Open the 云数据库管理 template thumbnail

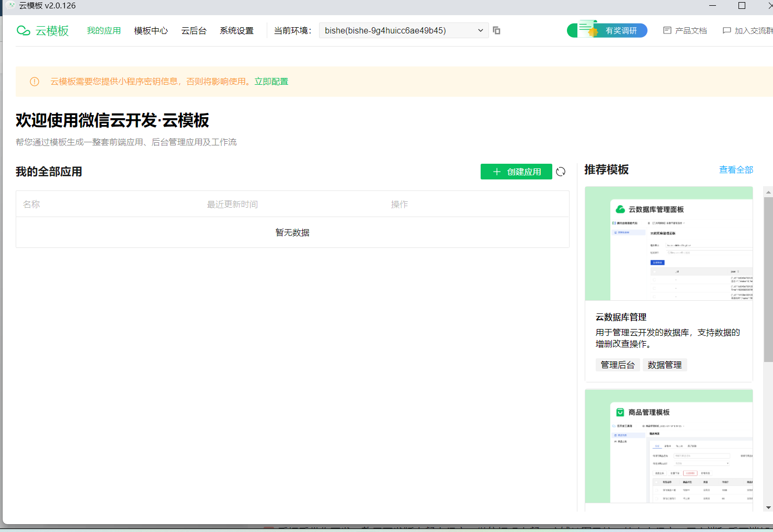click(x=669, y=243)
